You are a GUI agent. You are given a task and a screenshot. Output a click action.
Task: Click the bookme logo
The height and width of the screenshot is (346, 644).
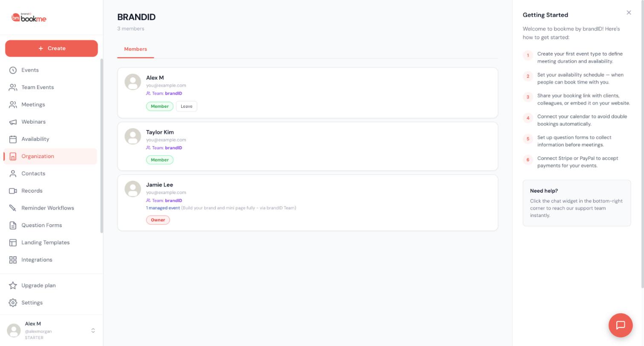(29, 17)
